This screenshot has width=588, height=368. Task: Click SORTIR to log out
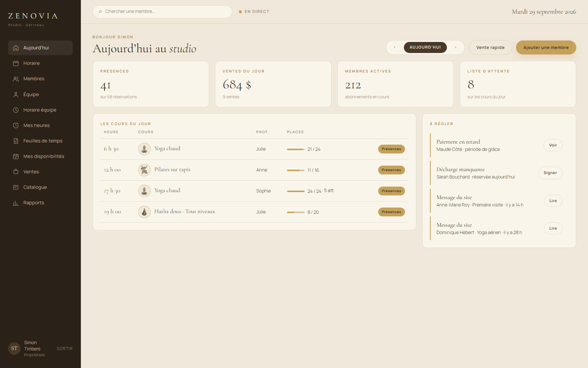[x=64, y=349]
